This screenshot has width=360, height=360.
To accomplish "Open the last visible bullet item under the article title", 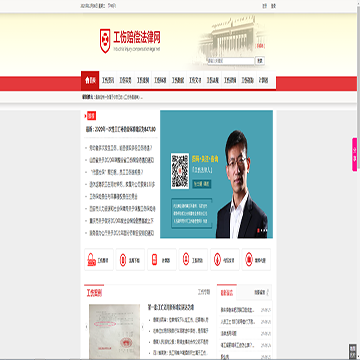I will point(181,352).
